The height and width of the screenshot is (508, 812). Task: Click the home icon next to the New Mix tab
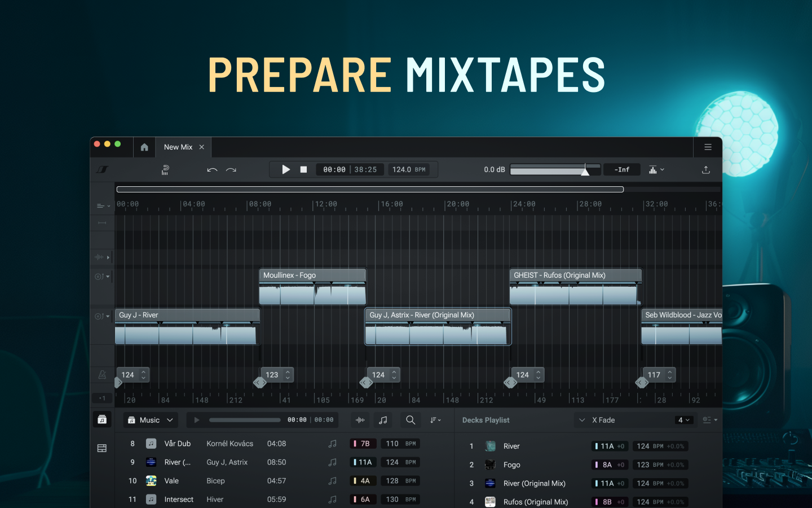144,147
